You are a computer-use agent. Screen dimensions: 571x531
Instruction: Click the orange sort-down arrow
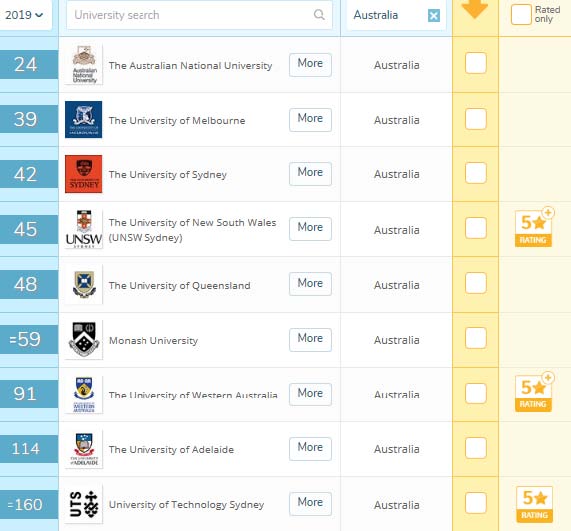[x=474, y=9]
